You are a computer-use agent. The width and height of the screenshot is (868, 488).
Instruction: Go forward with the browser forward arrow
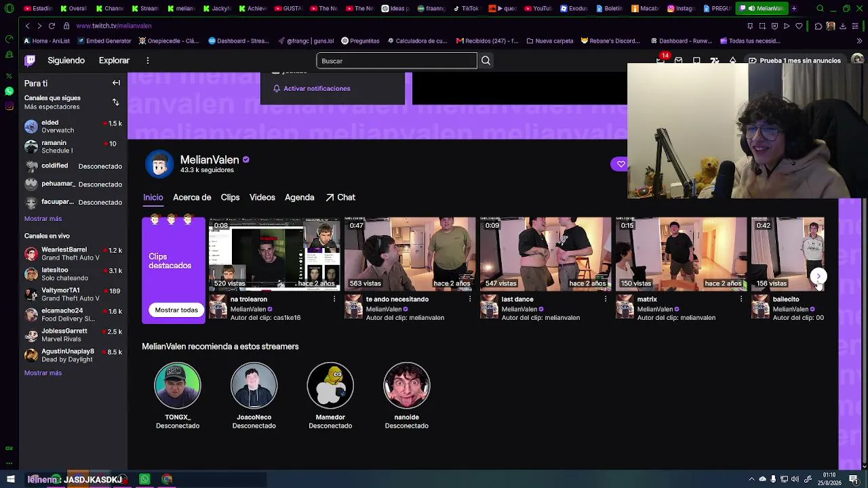[x=39, y=26]
